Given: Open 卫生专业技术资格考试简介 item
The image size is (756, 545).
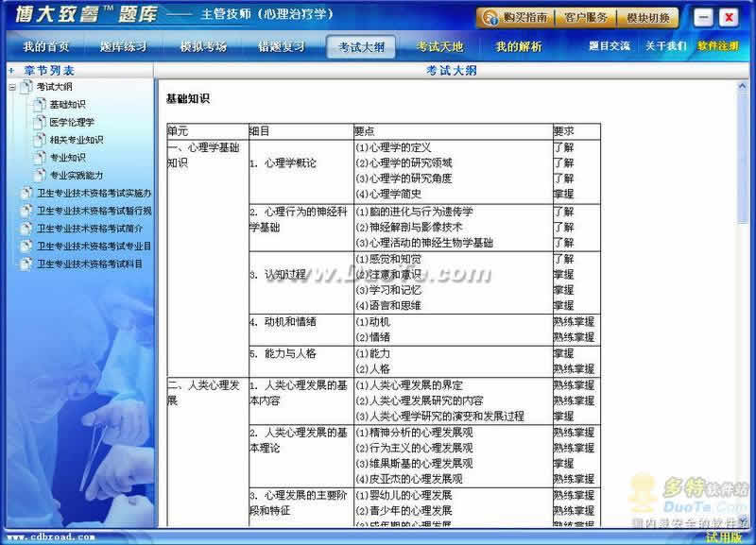Looking at the screenshot, I should [90, 229].
